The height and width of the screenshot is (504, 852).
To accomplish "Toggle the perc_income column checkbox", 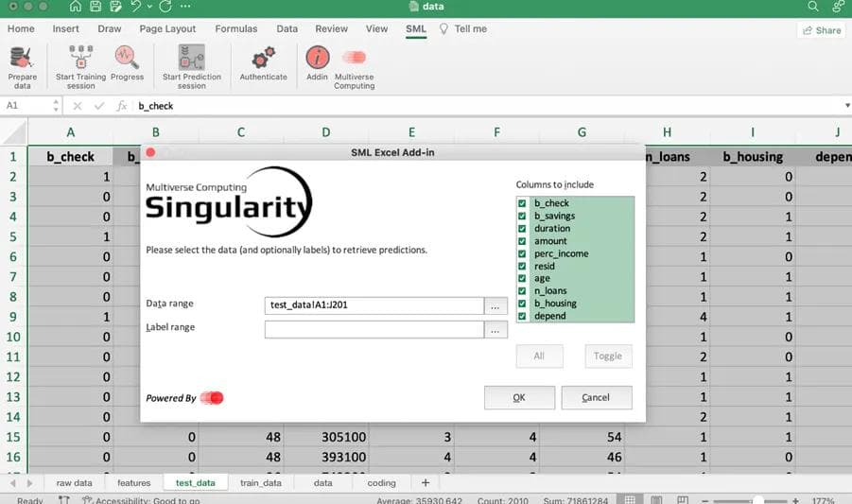I will pyautogui.click(x=522, y=253).
